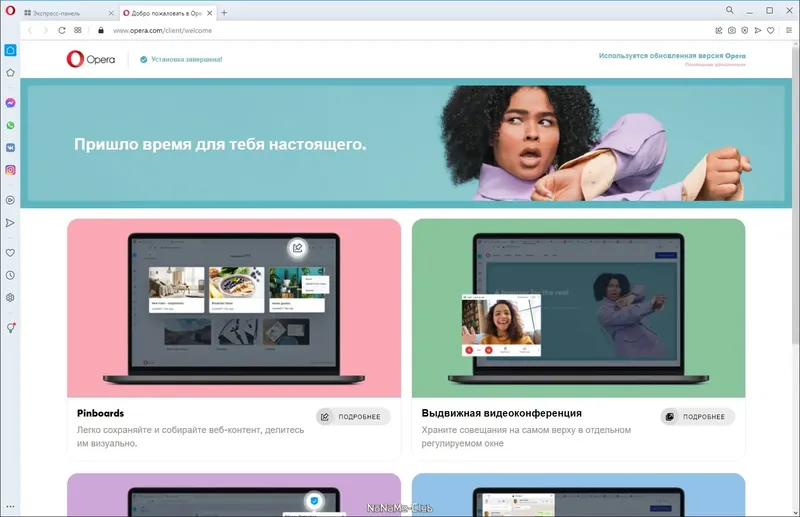Open sidebar setup three-dots button

(x=10, y=507)
